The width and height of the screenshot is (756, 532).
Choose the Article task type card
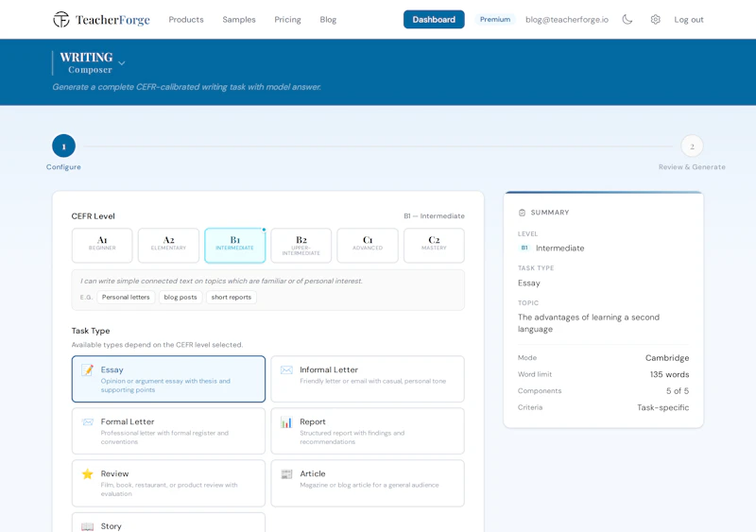tap(368, 483)
